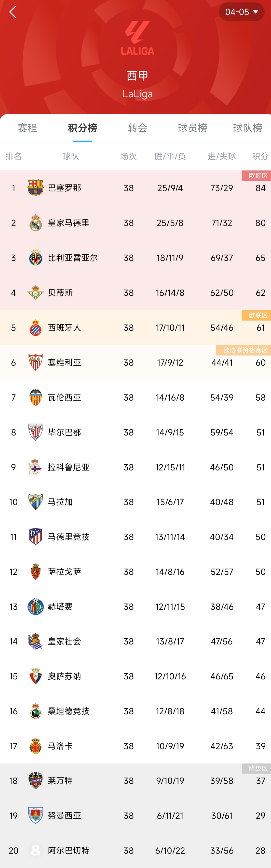
Task: Open the 04-05 season dropdown
Action: (x=241, y=12)
